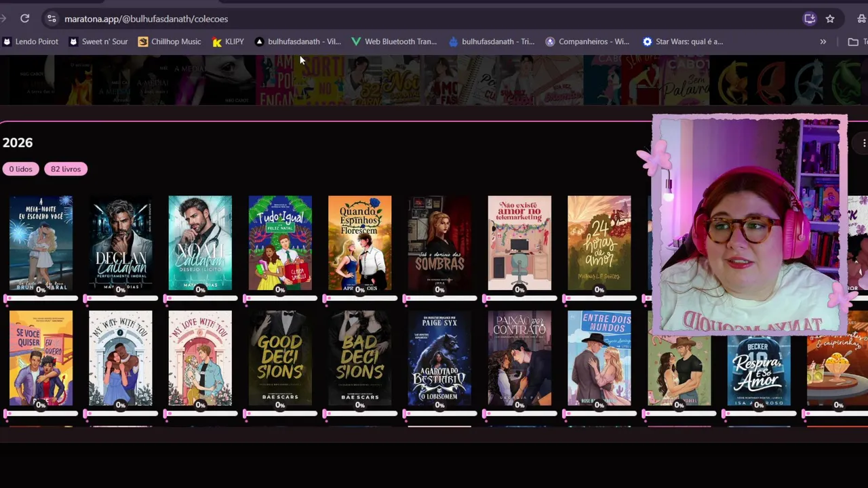Show hidden bookmarks with the double chevron
The image size is (868, 488).
click(x=823, y=41)
